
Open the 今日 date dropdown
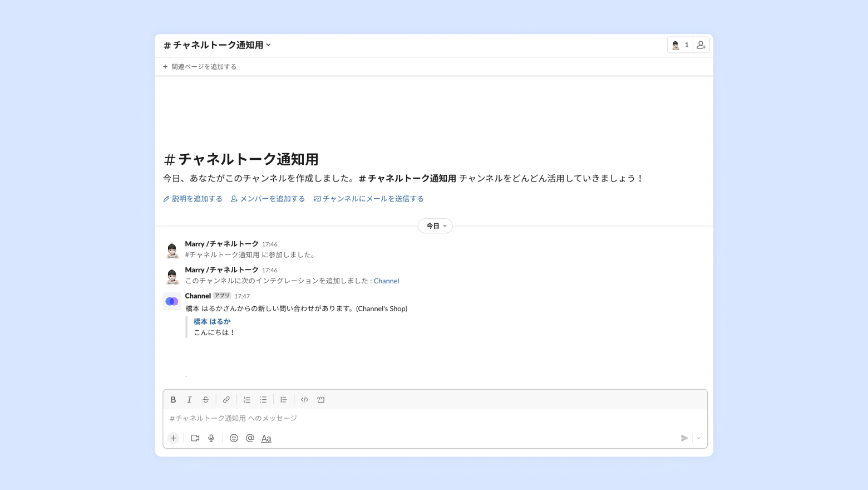click(436, 226)
